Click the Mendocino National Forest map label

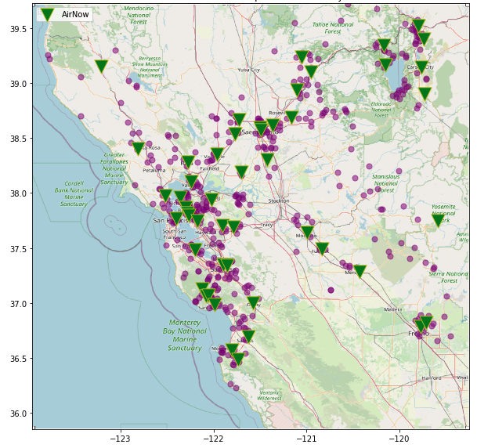139,15
